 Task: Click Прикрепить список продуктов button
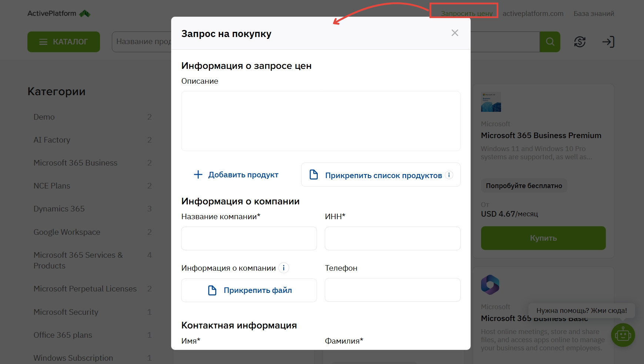click(x=381, y=175)
